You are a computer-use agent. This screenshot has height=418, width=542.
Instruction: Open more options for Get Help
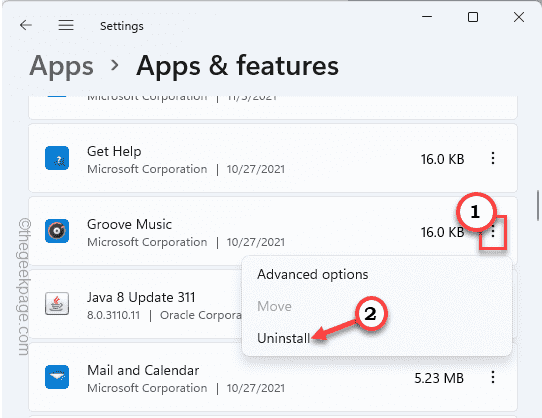point(493,158)
